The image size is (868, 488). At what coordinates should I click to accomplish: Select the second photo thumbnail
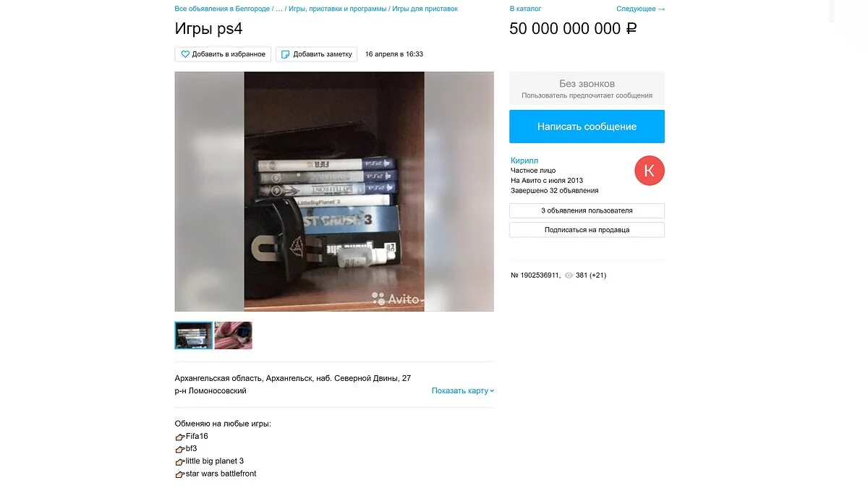pyautogui.click(x=234, y=335)
